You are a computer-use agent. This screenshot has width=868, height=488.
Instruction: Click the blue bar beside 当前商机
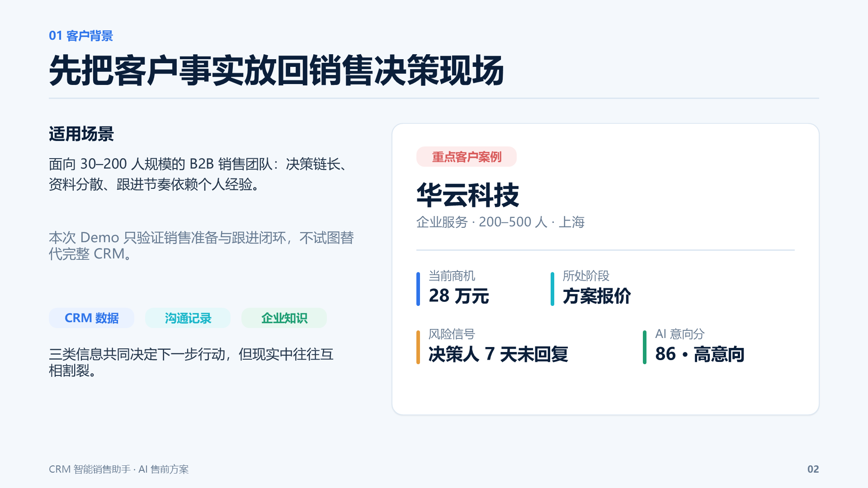tap(418, 289)
